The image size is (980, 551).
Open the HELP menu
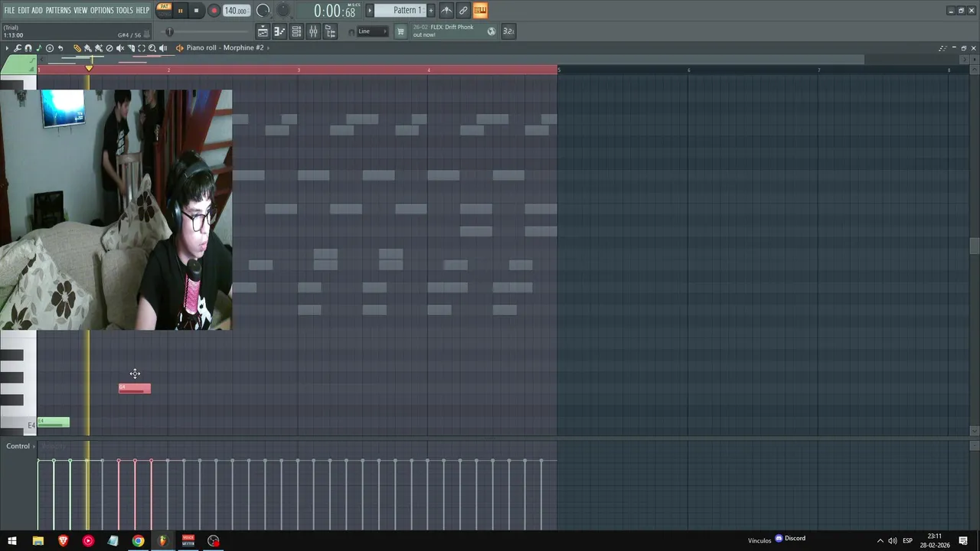coord(142,10)
